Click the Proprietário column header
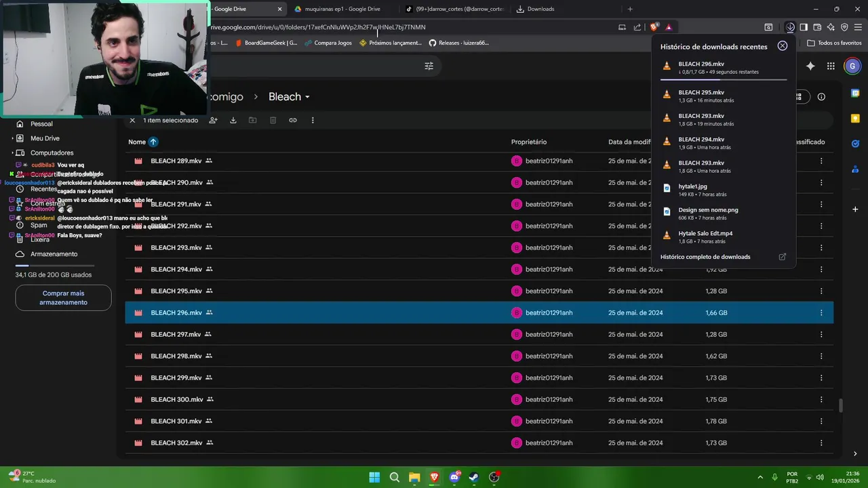The width and height of the screenshot is (868, 488). coord(529,142)
